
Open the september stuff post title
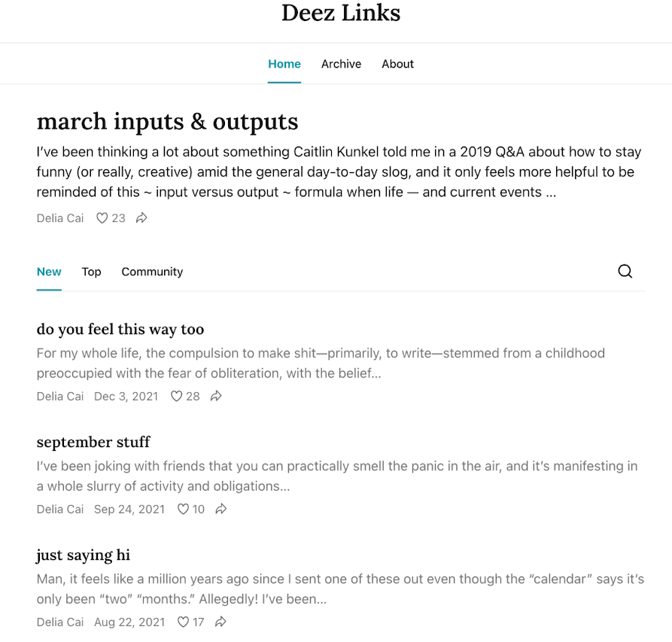coord(93,442)
